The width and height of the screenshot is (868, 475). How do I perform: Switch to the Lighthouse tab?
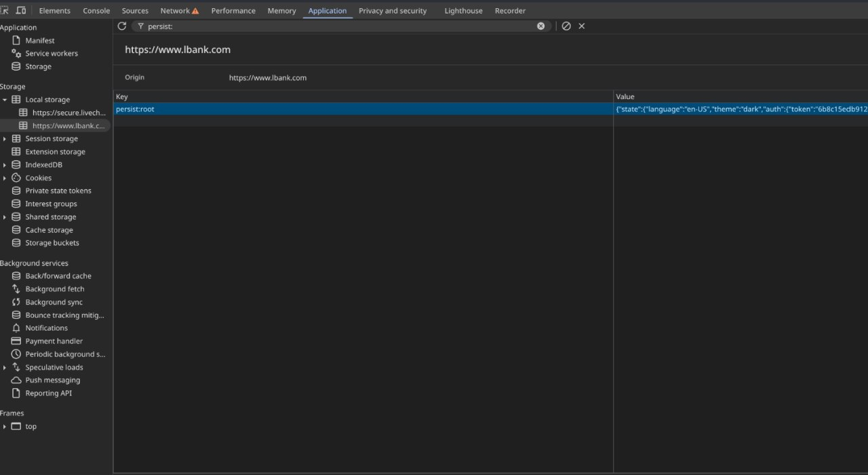point(464,11)
